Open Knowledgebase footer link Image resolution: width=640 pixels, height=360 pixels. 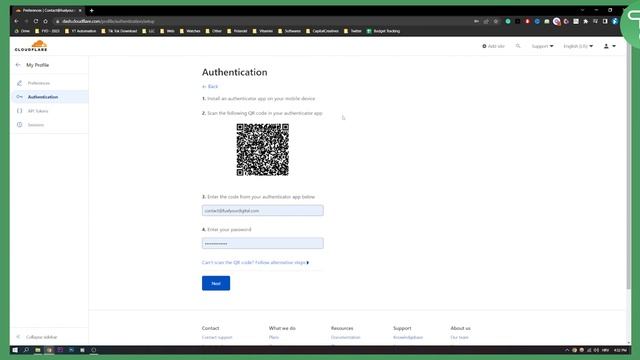coord(408,338)
